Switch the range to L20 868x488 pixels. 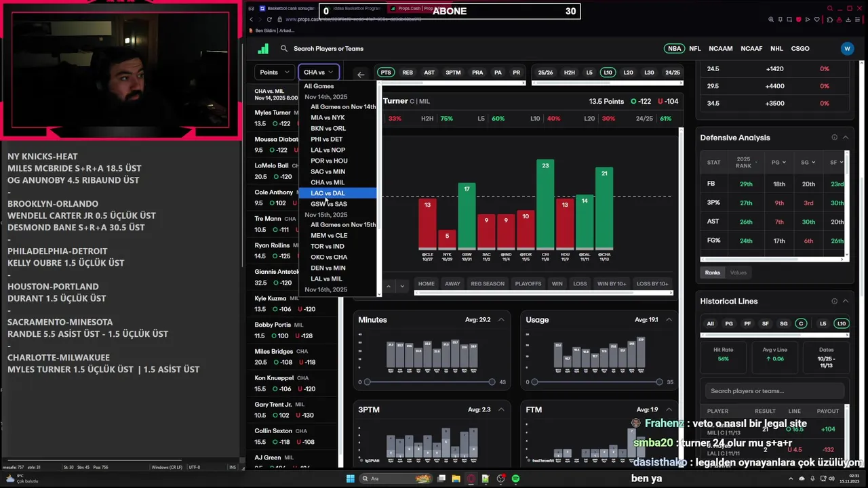point(629,73)
